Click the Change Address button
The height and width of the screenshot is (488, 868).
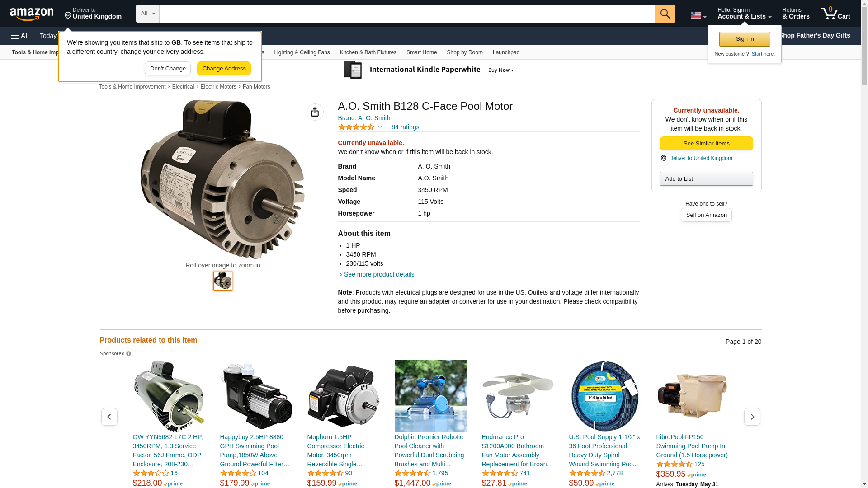click(x=224, y=69)
